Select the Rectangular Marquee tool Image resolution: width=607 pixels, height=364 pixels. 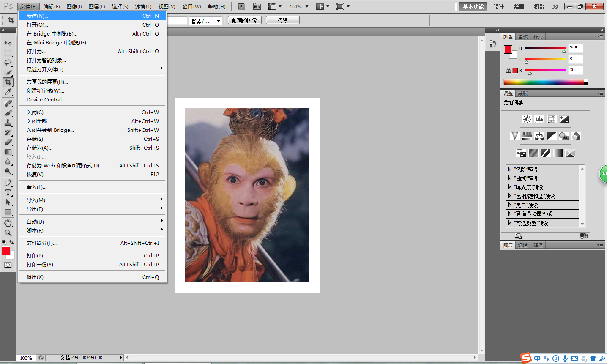point(8,53)
